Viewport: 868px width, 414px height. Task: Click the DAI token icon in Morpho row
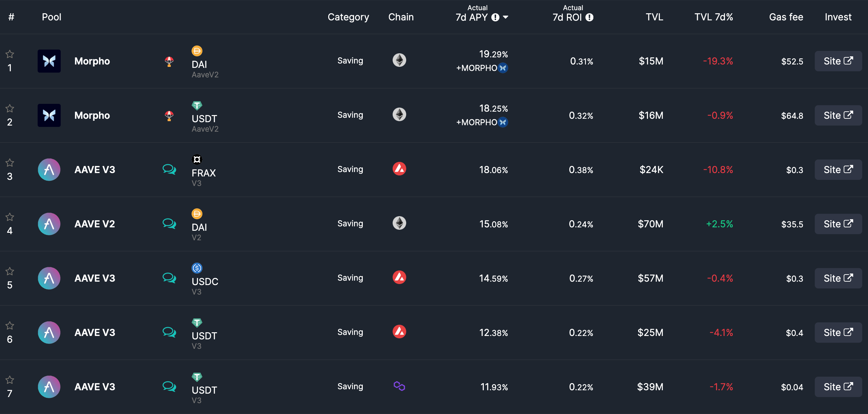pyautogui.click(x=197, y=51)
